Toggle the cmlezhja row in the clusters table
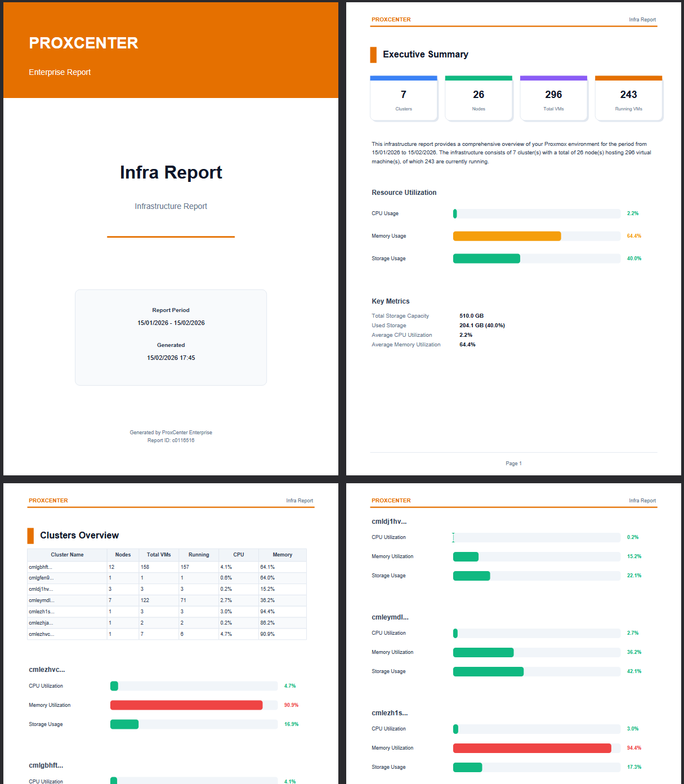The width and height of the screenshot is (684, 784). pos(67,623)
